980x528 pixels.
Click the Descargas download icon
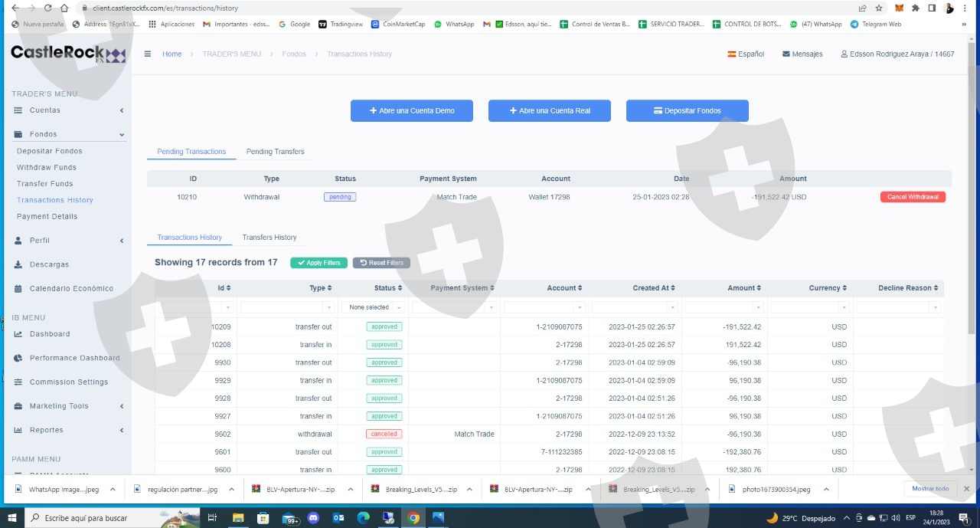point(18,264)
